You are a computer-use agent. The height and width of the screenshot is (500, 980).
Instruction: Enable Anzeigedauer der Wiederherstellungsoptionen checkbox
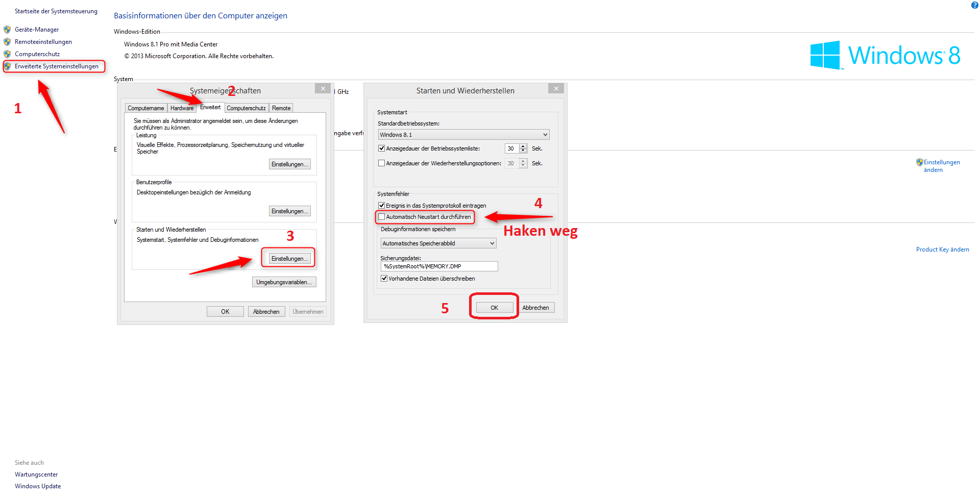[x=381, y=163]
